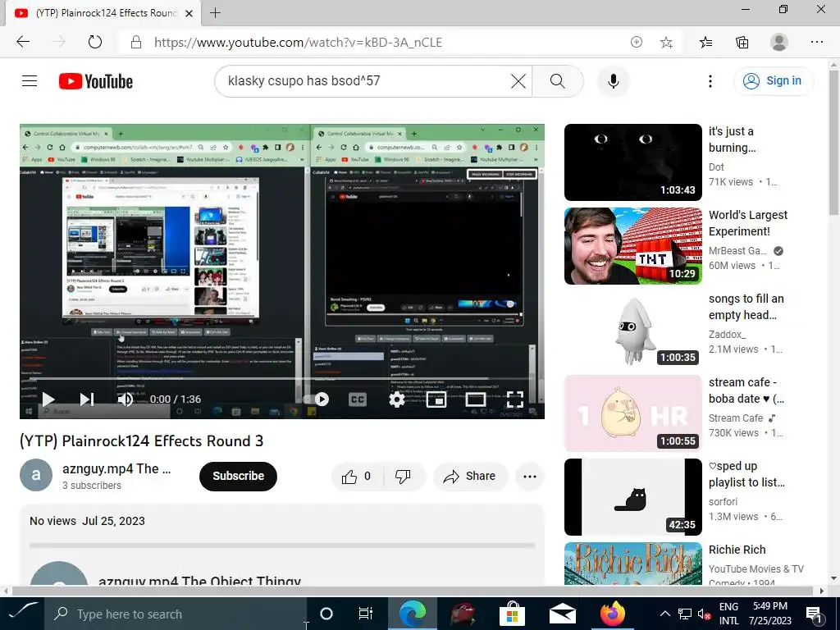
Task: Open the Windows Start menu
Action: tap(22, 614)
